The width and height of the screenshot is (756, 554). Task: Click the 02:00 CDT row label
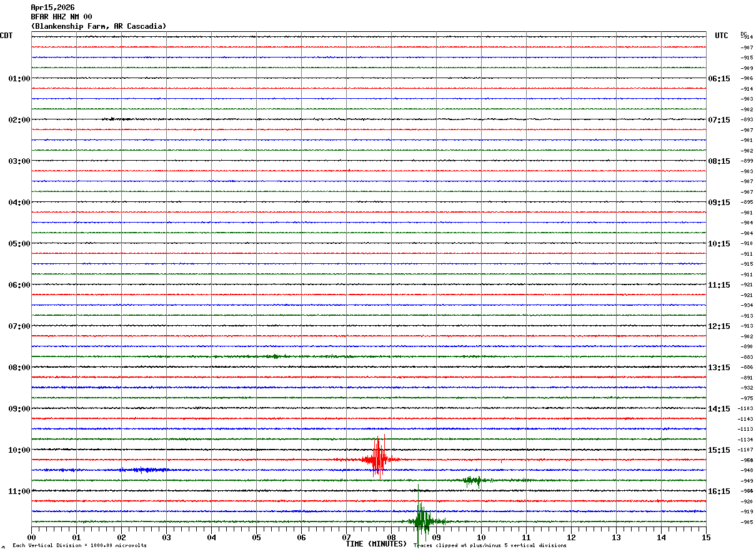coord(19,120)
